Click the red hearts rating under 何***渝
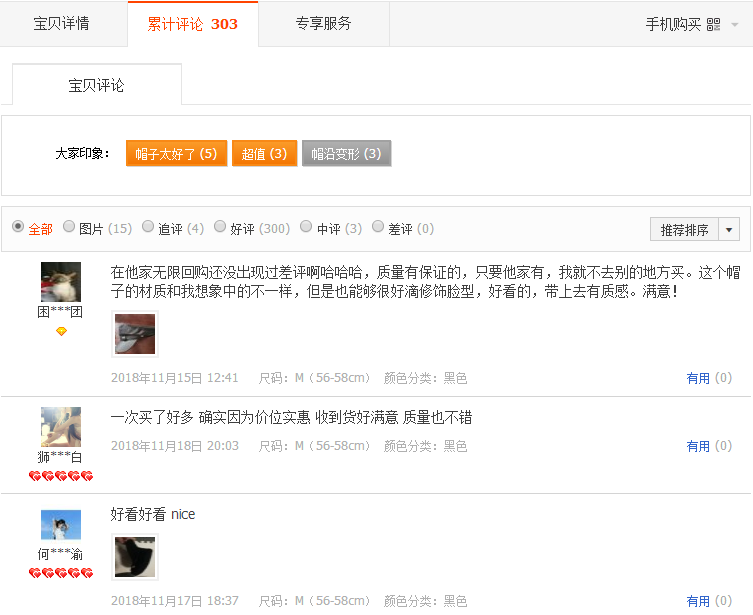 point(61,573)
